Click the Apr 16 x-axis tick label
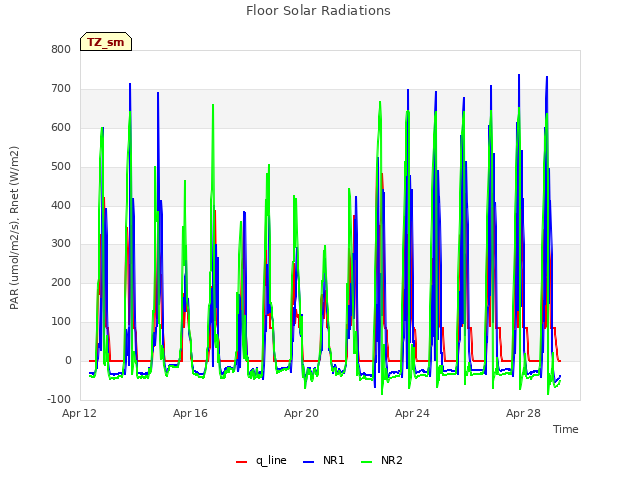 (190, 413)
